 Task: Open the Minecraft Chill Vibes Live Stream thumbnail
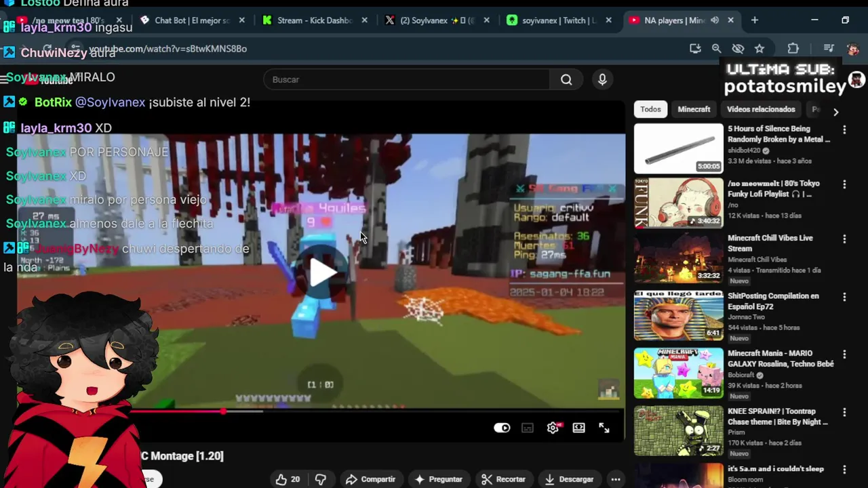[679, 258]
